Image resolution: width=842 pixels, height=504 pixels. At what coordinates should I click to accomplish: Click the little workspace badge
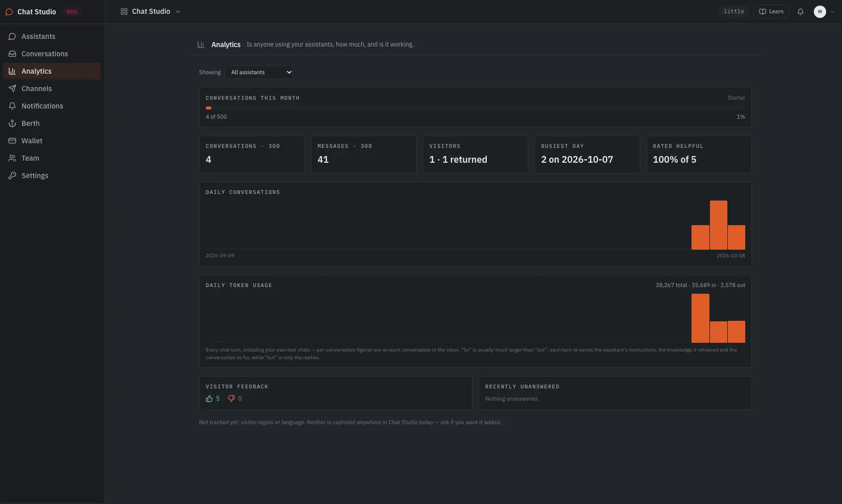point(733,11)
